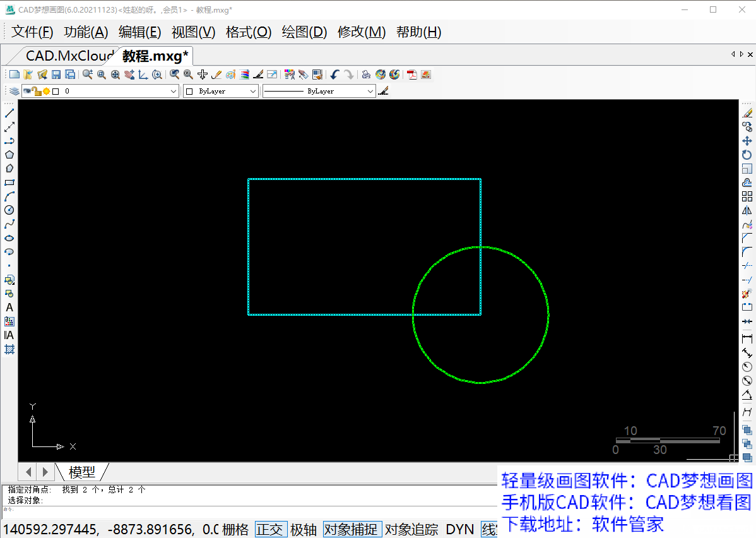Toggle 栅格 grid display
The image size is (756, 538).
click(235, 529)
